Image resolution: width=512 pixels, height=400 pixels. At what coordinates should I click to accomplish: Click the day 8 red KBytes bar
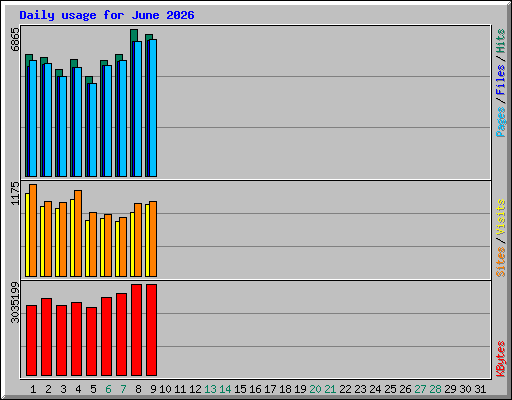click(136, 330)
